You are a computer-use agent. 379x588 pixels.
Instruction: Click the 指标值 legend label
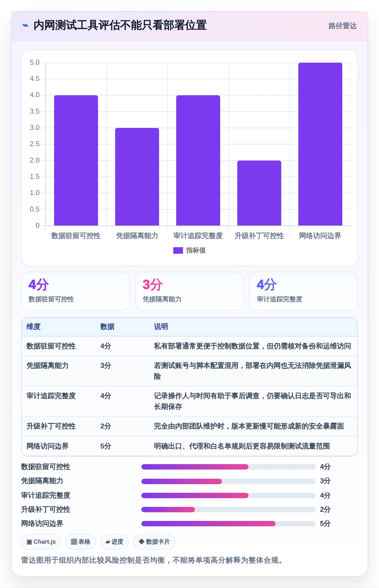(196, 250)
